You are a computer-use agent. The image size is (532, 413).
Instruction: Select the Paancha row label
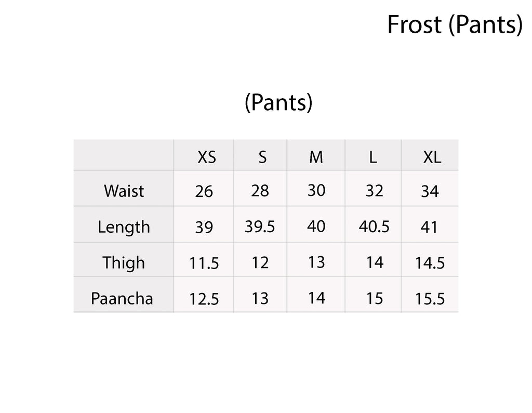click(x=122, y=299)
